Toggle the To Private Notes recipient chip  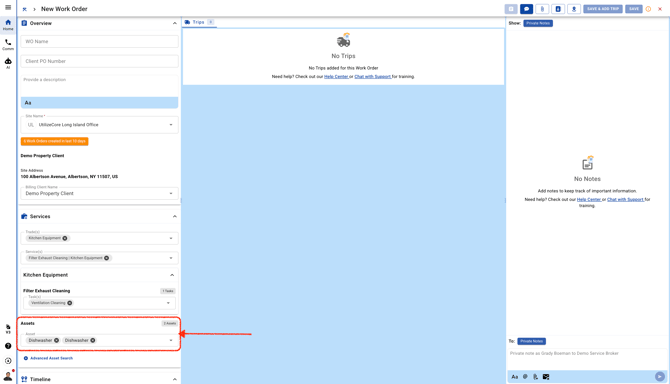pos(532,341)
